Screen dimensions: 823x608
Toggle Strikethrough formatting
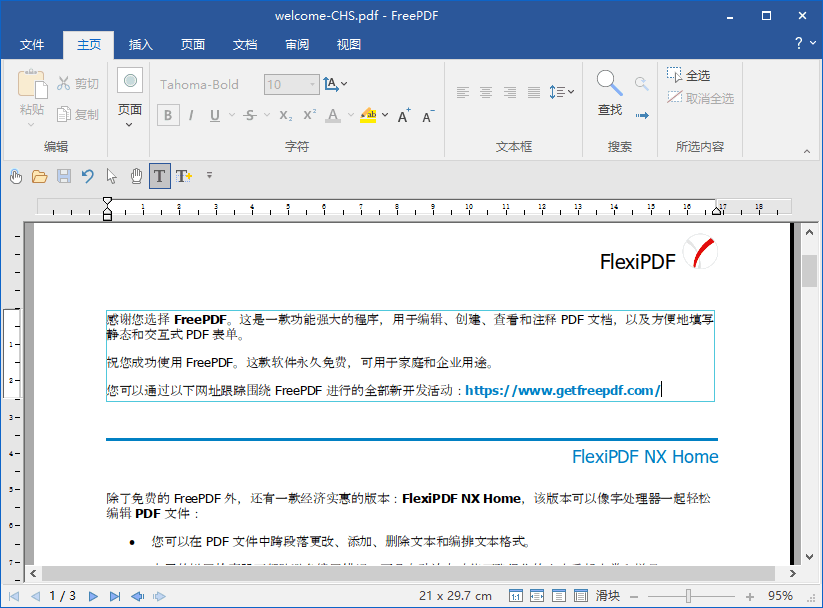point(250,115)
